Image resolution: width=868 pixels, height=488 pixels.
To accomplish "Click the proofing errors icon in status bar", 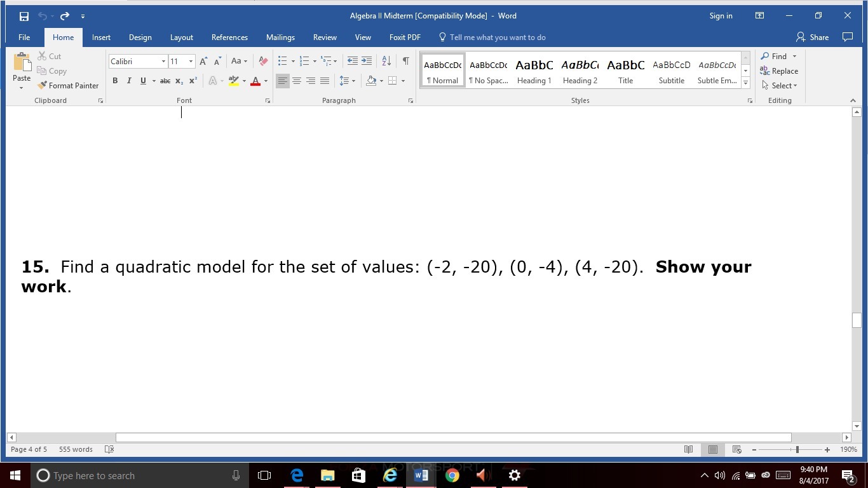I will coord(109,449).
